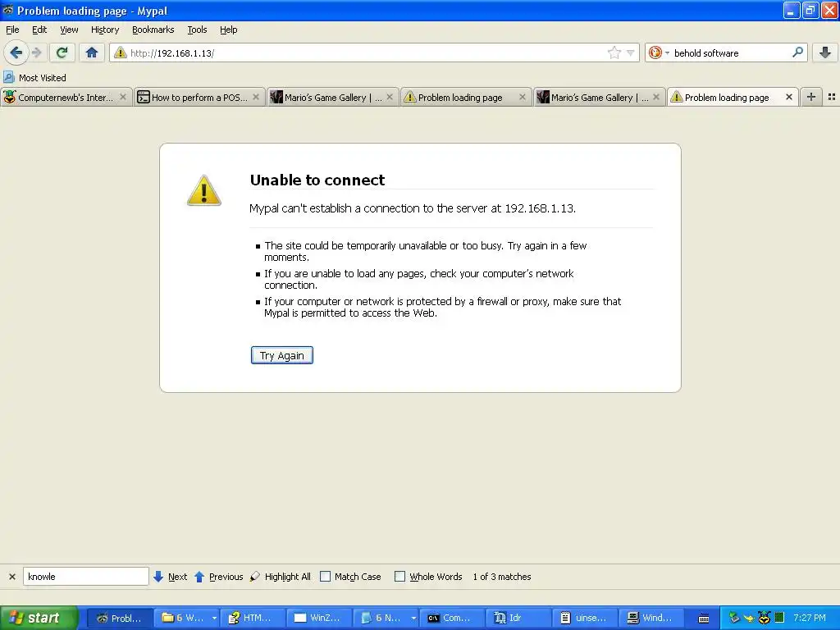Click the 7:27 PM clock
840x630 pixels.
tap(809, 618)
